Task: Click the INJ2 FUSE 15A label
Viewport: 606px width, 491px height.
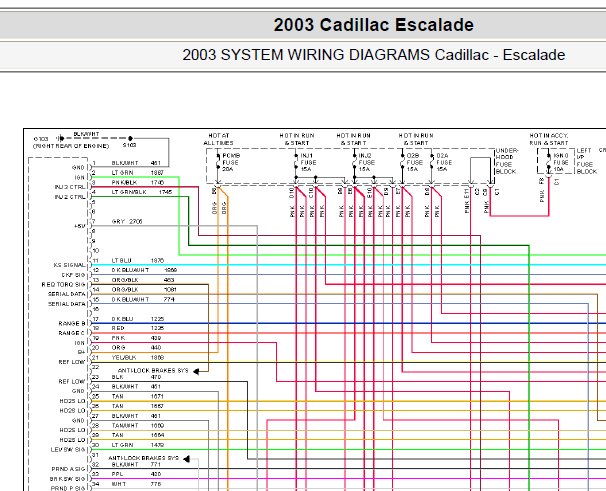Action: [366, 162]
